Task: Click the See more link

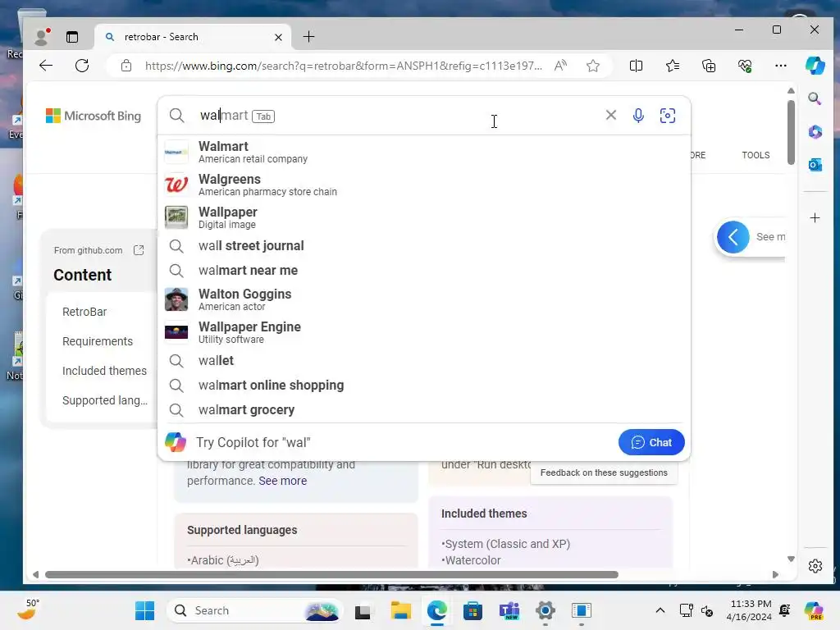Action: click(283, 481)
